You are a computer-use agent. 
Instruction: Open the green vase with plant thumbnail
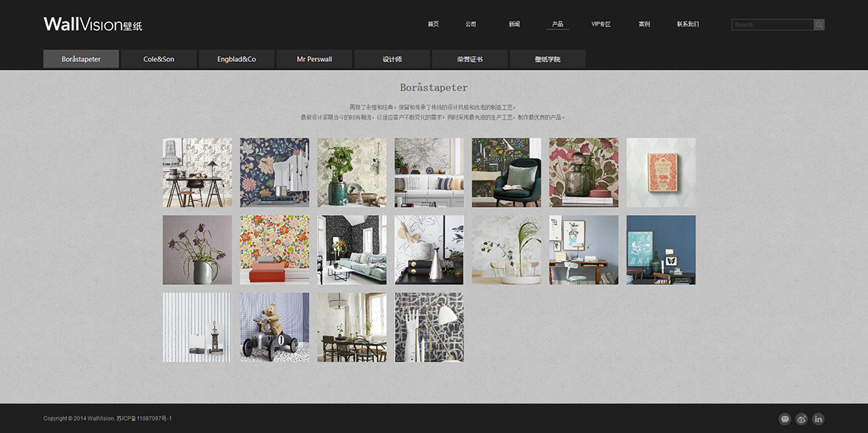352,172
